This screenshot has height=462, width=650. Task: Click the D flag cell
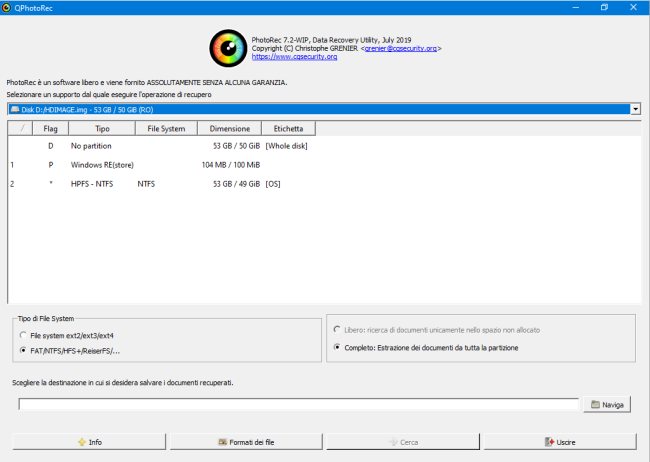click(51, 146)
